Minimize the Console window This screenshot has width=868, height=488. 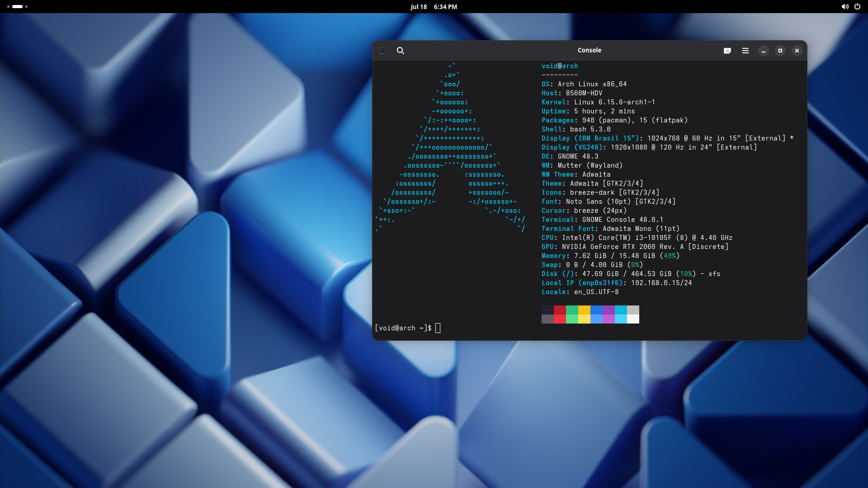tap(764, 51)
